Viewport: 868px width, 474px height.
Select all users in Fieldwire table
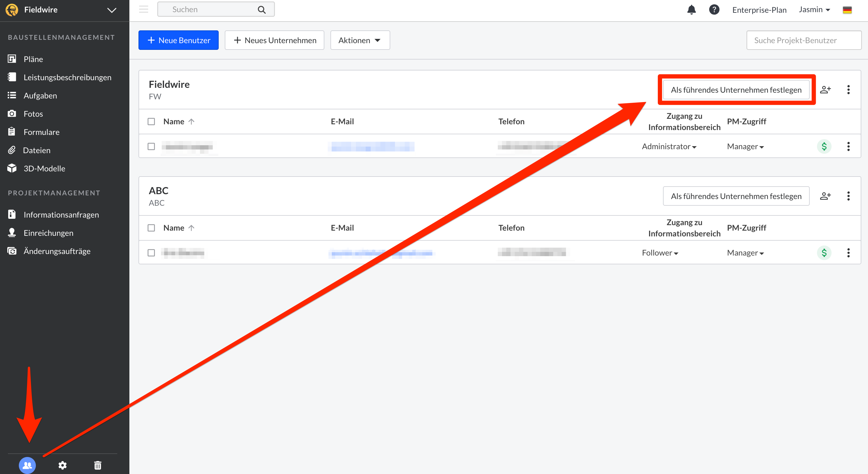tap(151, 121)
